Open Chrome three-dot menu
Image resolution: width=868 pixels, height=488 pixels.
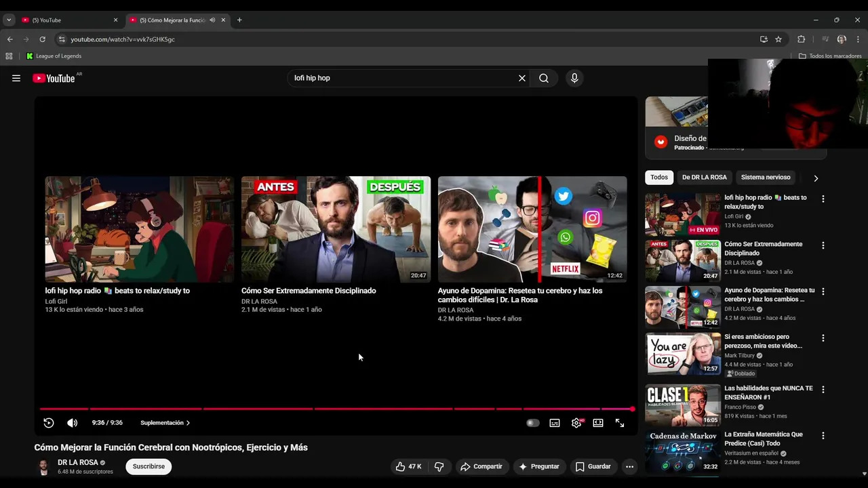[858, 39]
